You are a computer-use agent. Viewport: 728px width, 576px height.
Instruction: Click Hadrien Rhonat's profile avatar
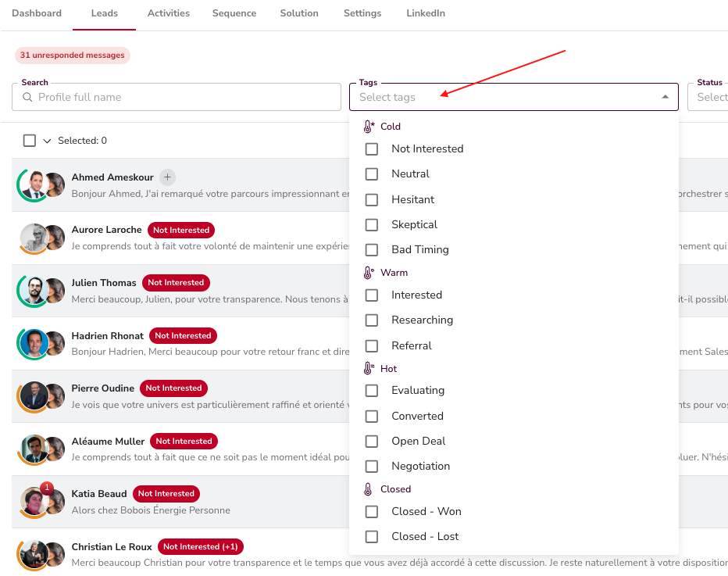click(34, 343)
